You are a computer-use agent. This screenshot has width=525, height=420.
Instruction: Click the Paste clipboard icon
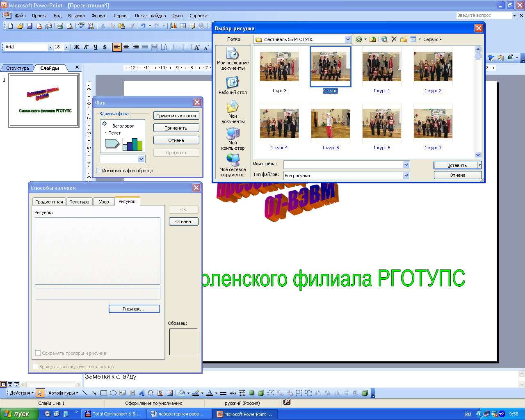coord(121,26)
